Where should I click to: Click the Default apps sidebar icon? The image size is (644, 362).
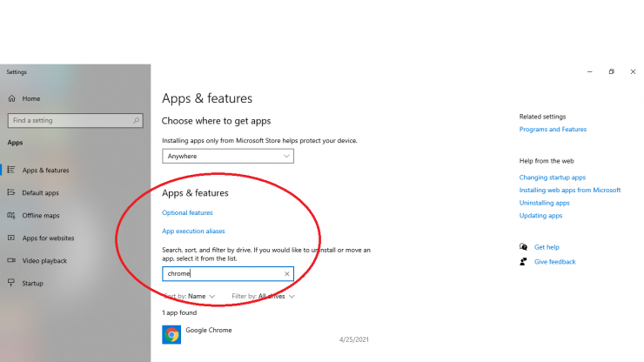(11, 192)
